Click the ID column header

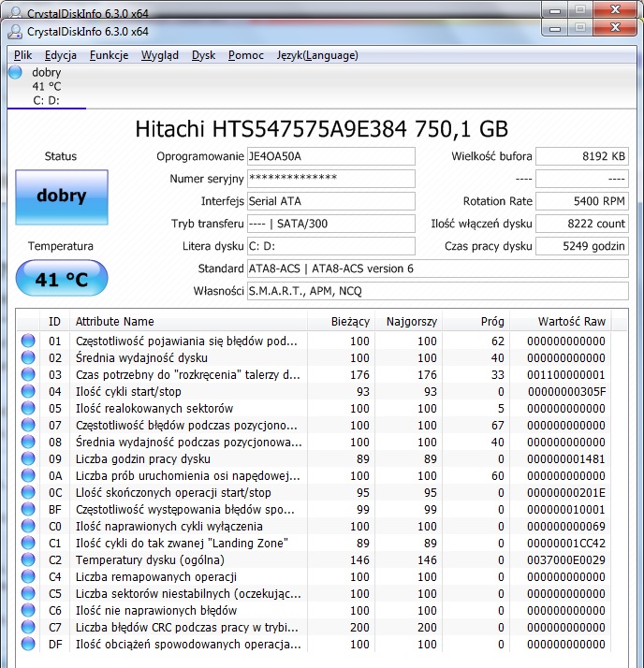[54, 321]
